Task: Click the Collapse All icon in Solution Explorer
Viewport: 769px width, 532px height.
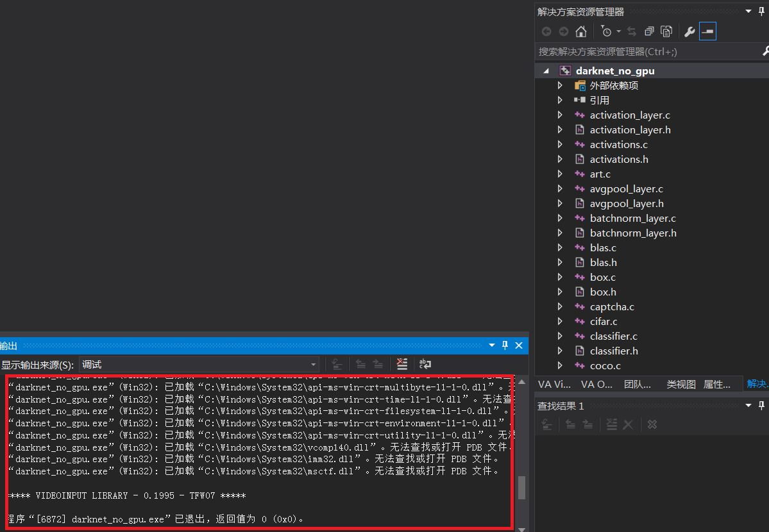Action: [649, 32]
